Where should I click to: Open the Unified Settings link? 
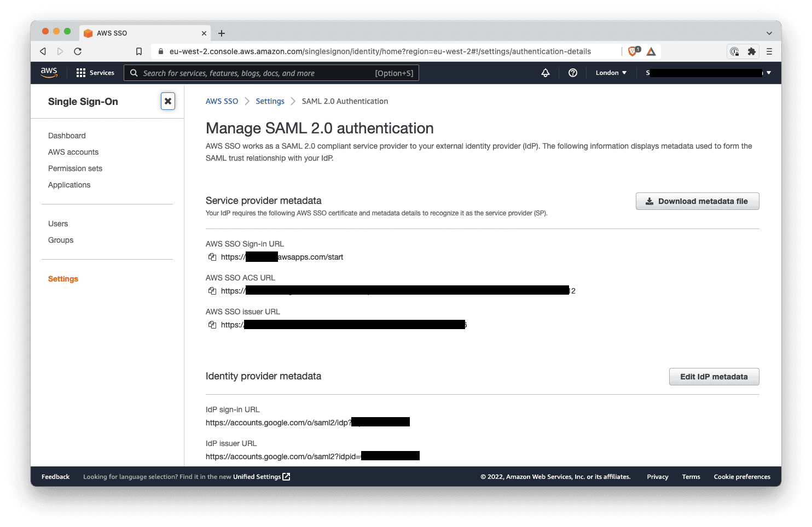(262, 477)
